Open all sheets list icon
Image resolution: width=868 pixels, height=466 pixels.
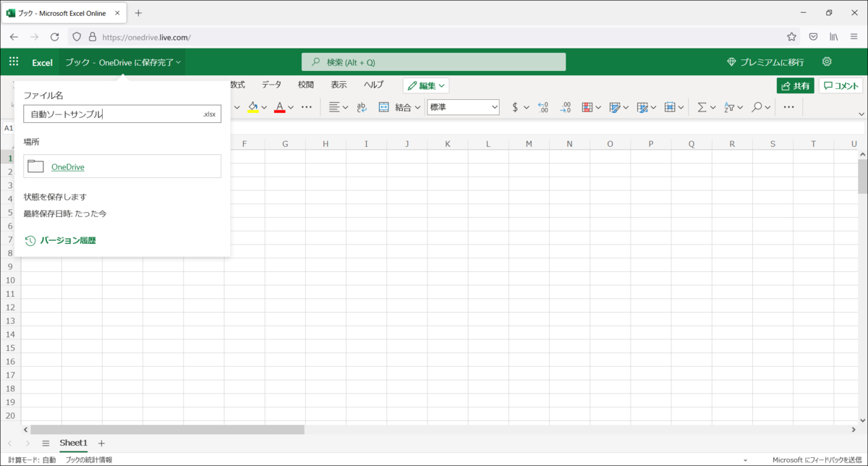click(46, 443)
